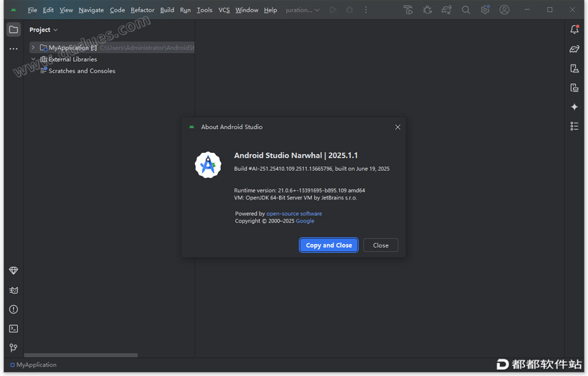Select External Libraries in project tree
This screenshot has height=376, width=588.
pos(72,59)
